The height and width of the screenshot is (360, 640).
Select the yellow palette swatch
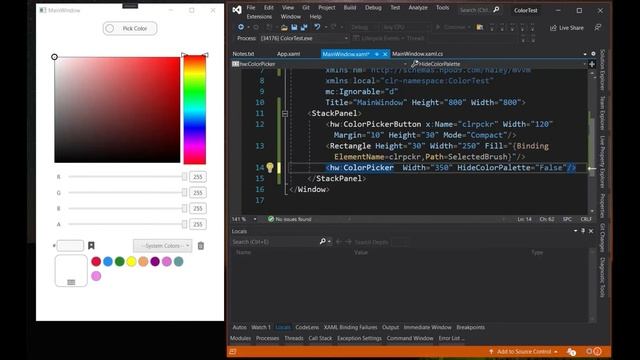131,261
